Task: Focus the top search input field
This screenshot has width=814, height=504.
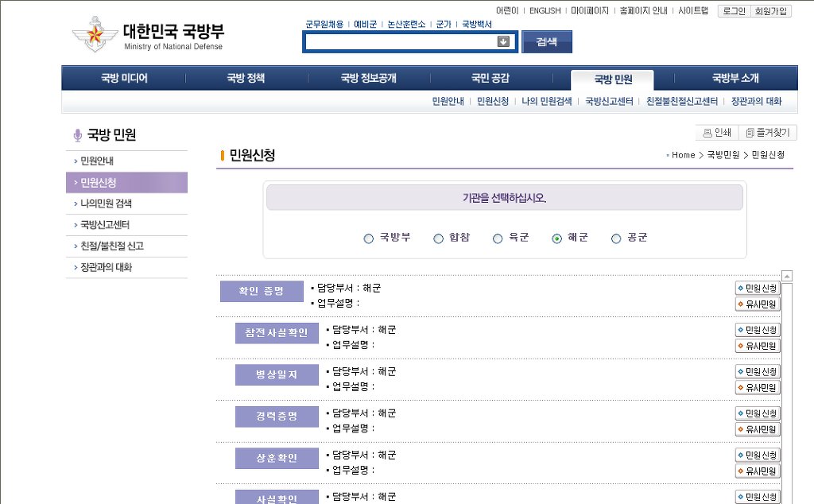Action: point(401,41)
